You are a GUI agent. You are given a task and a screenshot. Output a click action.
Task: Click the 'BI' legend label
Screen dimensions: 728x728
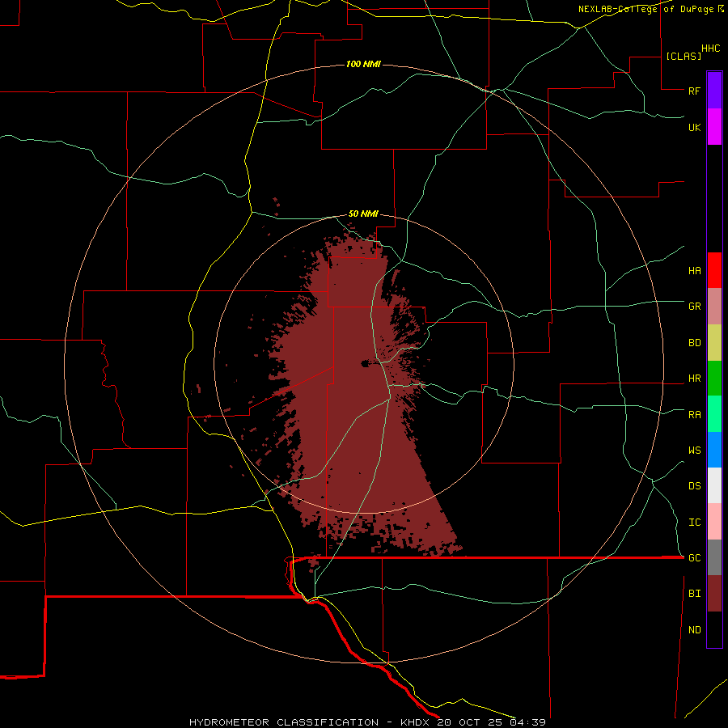point(694,594)
